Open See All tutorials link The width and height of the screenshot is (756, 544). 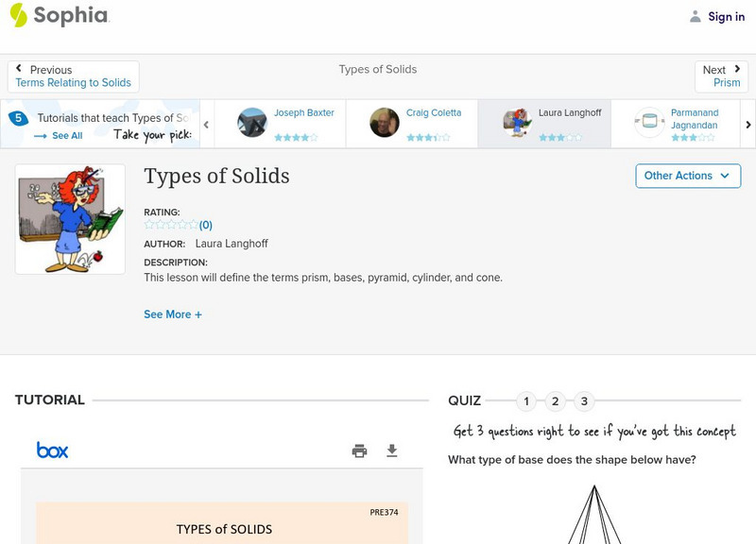[x=66, y=136]
